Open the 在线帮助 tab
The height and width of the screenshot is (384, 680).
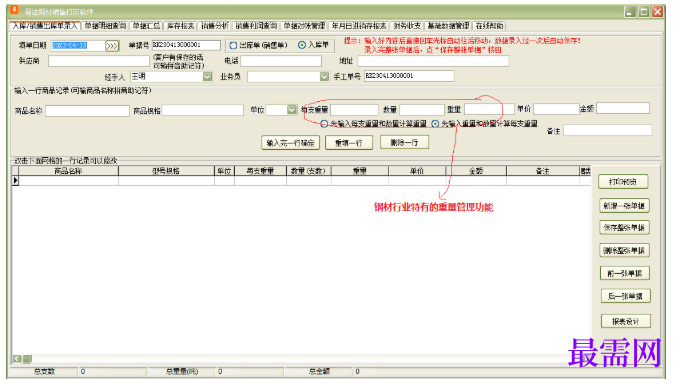[489, 26]
